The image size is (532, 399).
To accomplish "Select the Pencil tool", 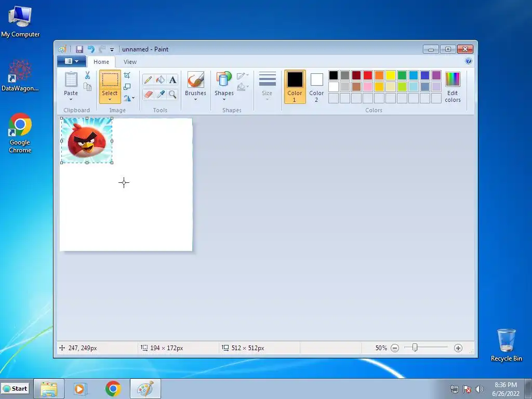I will point(148,79).
